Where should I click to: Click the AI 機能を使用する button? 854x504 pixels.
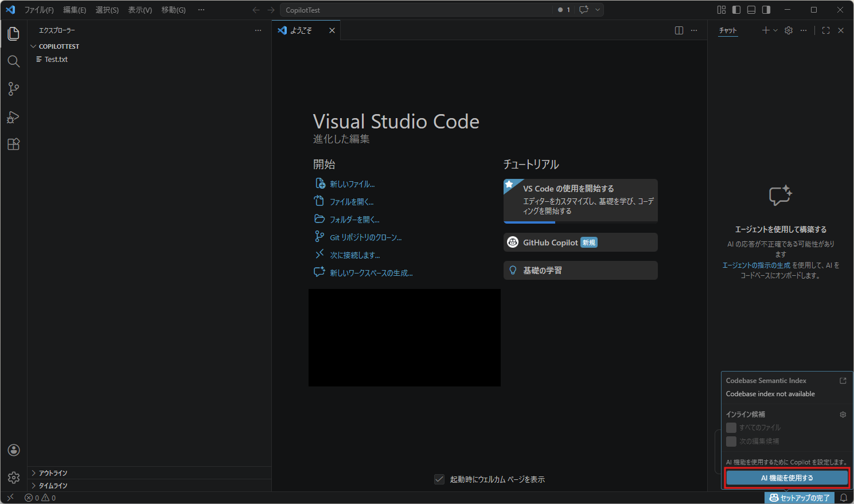coord(787,478)
